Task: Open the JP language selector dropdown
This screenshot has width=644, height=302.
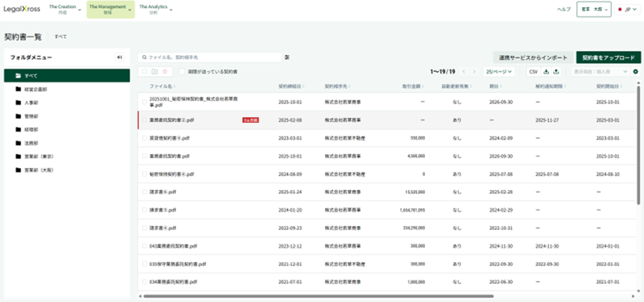Action: point(627,10)
